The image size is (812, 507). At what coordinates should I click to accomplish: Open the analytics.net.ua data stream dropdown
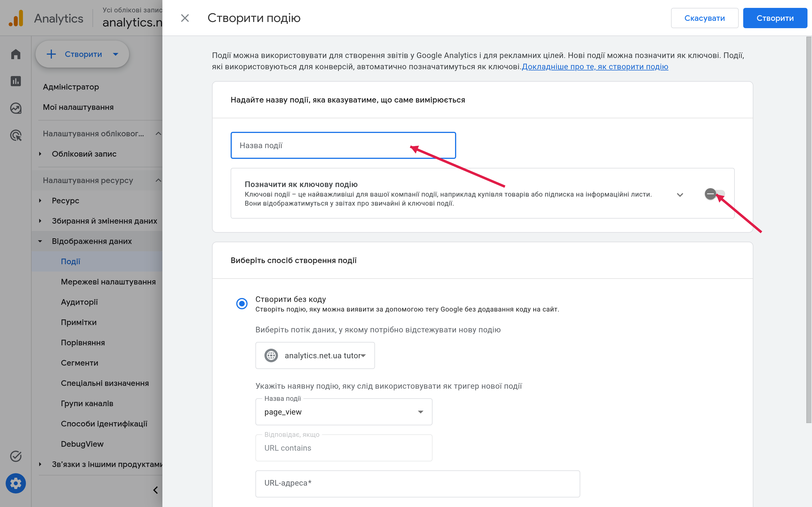click(x=315, y=355)
